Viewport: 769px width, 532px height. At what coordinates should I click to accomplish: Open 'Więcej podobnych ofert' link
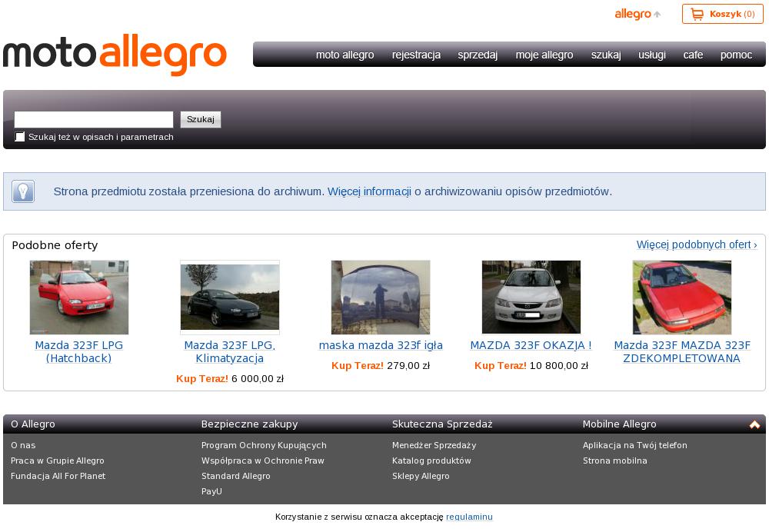click(x=697, y=244)
